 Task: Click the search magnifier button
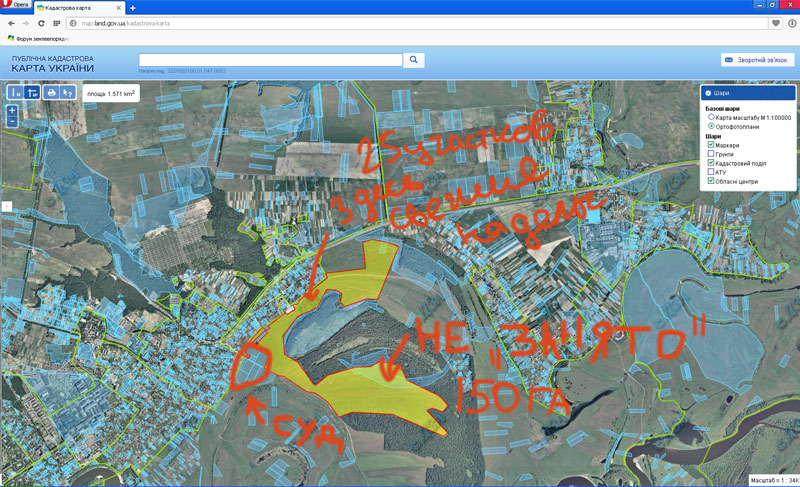[x=414, y=60]
